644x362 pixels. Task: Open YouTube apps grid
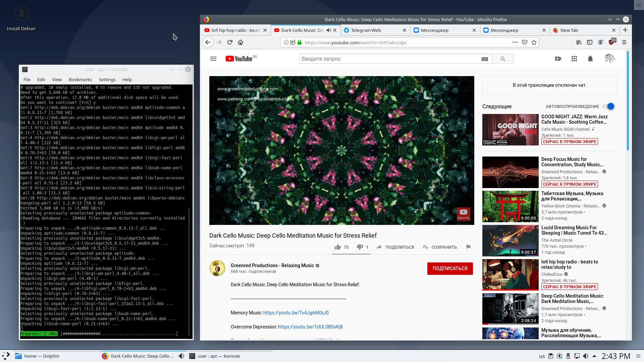574,59
